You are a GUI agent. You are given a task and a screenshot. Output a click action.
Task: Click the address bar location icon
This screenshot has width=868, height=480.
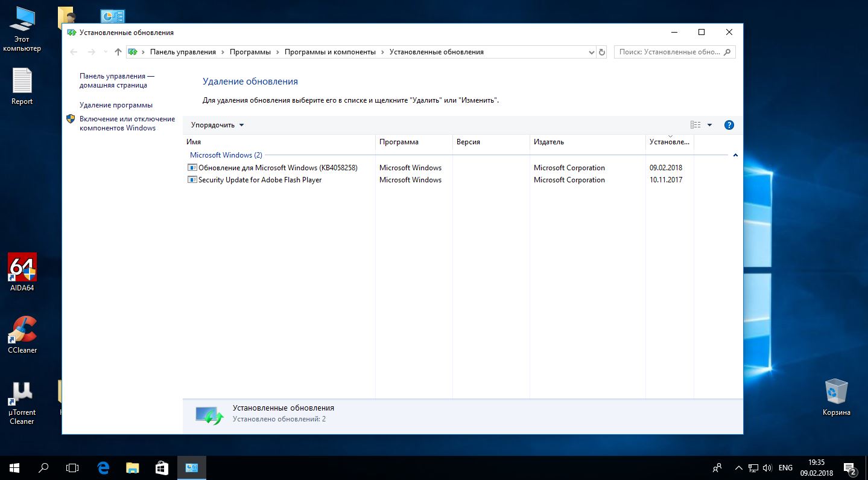click(133, 52)
